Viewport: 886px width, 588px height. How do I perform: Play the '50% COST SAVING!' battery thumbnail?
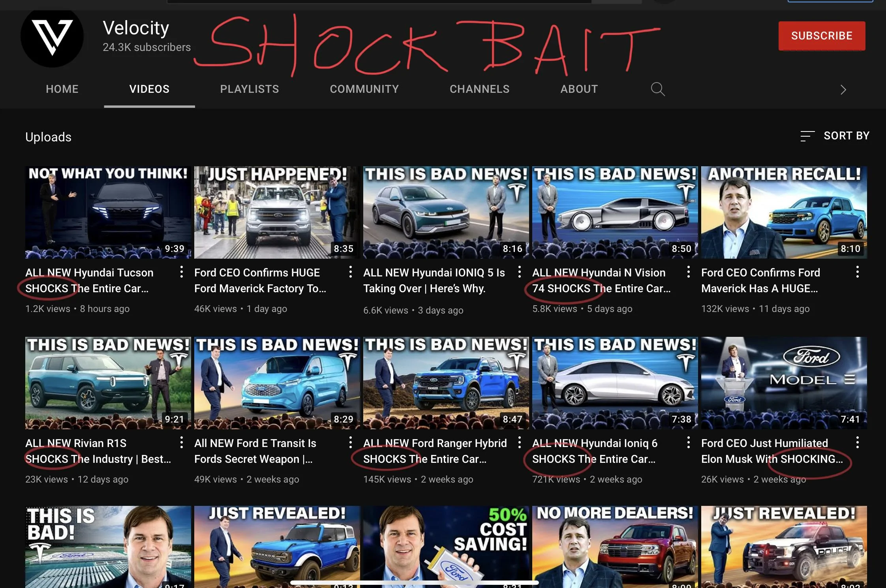click(446, 547)
